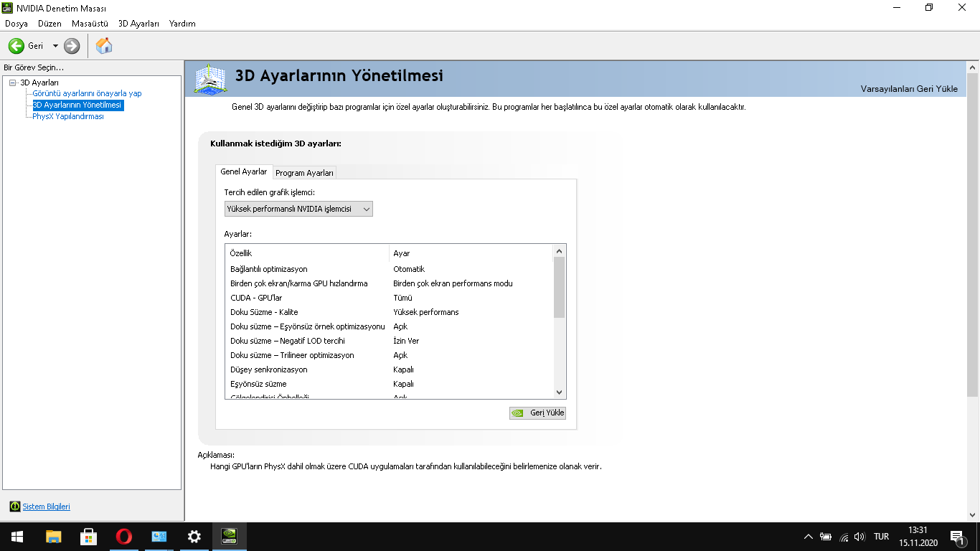
Task: Open the Düzen menu
Action: [50, 24]
